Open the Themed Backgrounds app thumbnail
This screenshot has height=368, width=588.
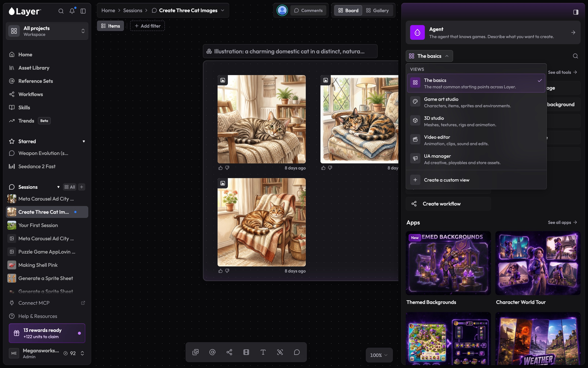[448, 263]
